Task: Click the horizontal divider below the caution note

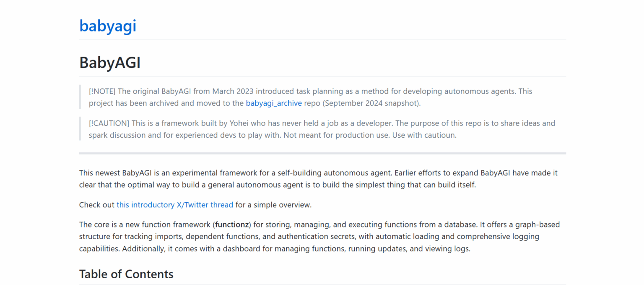Action: (x=322, y=153)
